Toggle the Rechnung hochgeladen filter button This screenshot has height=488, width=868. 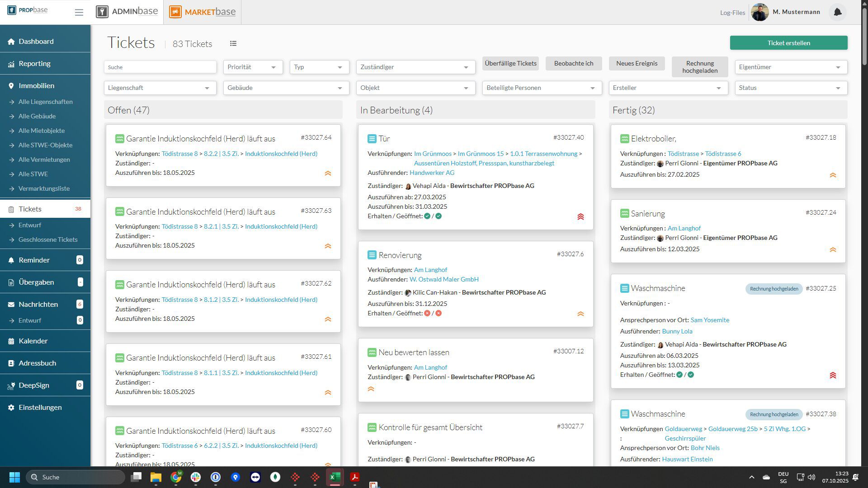[x=699, y=67]
